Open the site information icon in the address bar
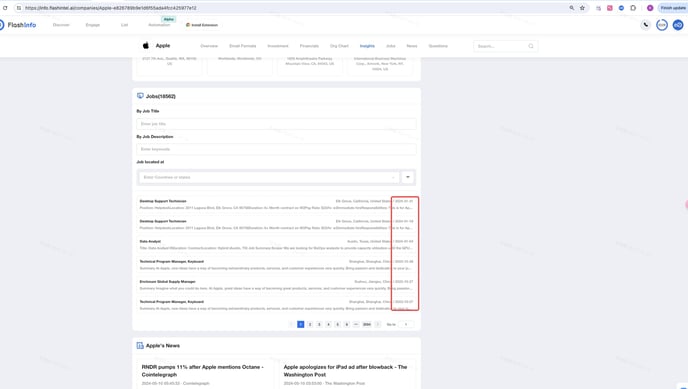The width and height of the screenshot is (688, 389). 18,8
